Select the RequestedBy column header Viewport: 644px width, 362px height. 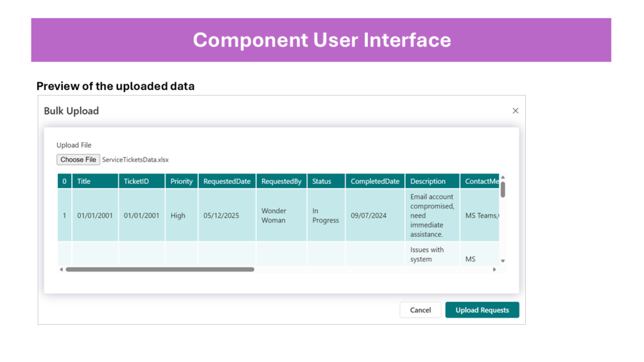(x=281, y=181)
